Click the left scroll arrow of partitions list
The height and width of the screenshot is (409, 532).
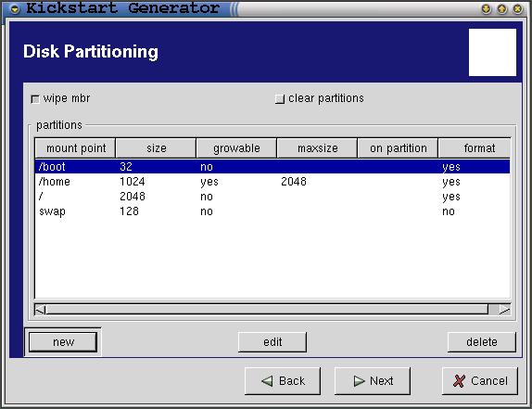pos(41,310)
